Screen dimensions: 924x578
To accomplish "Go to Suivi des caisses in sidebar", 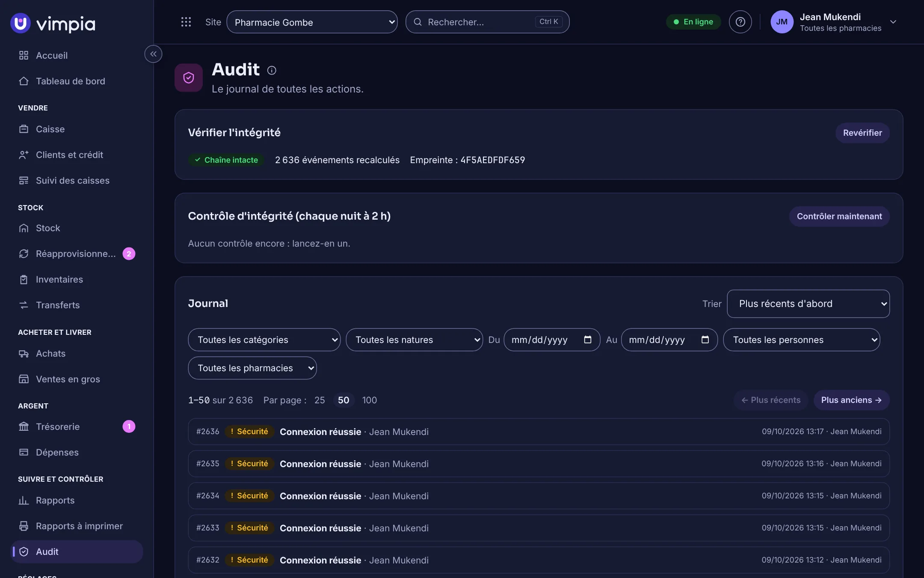I will 77,180.
